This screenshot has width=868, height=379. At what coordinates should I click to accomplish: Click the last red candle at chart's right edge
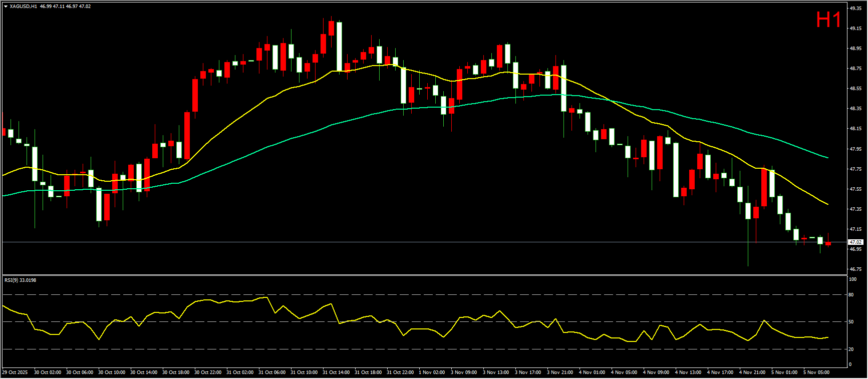[x=828, y=244]
